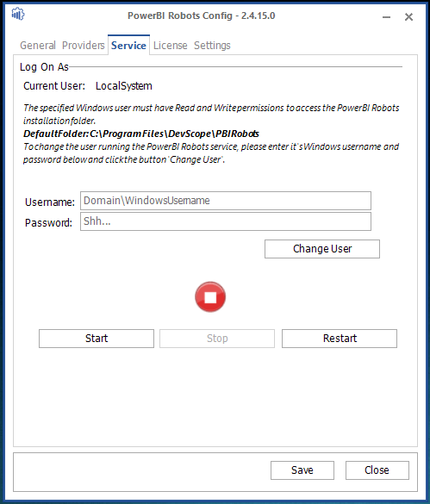Click the disabled Stop button

click(217, 339)
